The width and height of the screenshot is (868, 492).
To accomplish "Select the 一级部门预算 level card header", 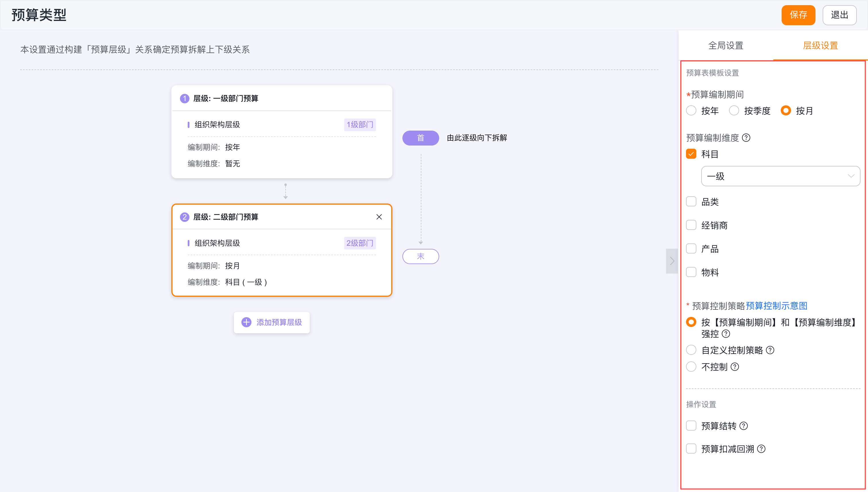I will click(x=282, y=98).
